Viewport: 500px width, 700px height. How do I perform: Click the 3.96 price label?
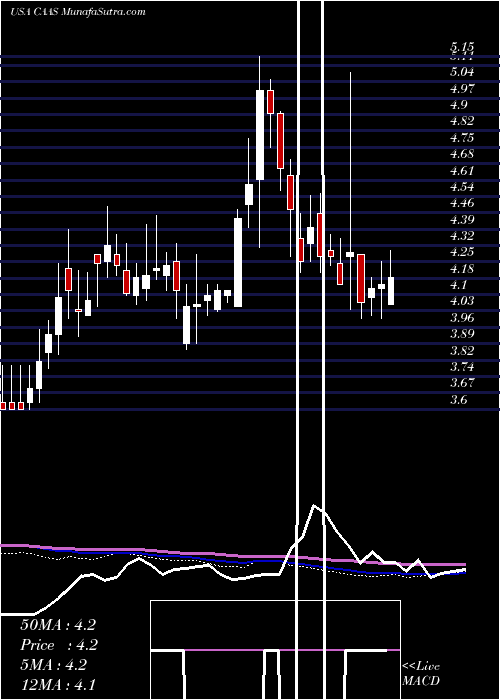(462, 317)
